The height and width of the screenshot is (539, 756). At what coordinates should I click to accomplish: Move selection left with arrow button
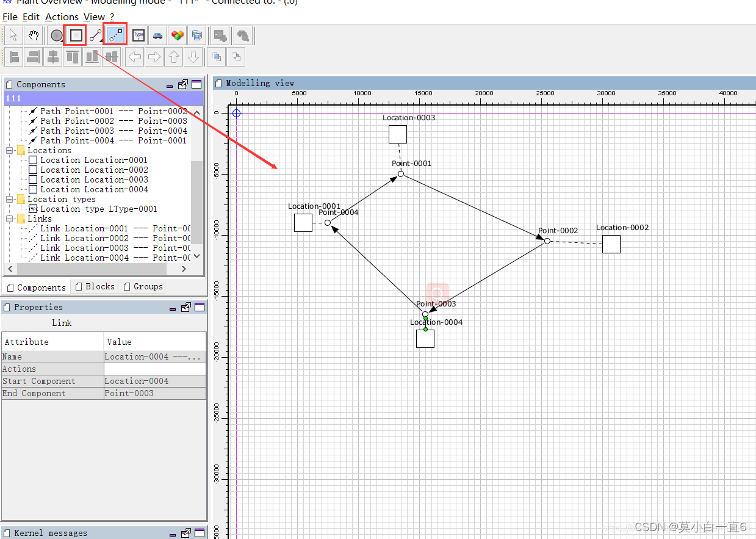[135, 57]
